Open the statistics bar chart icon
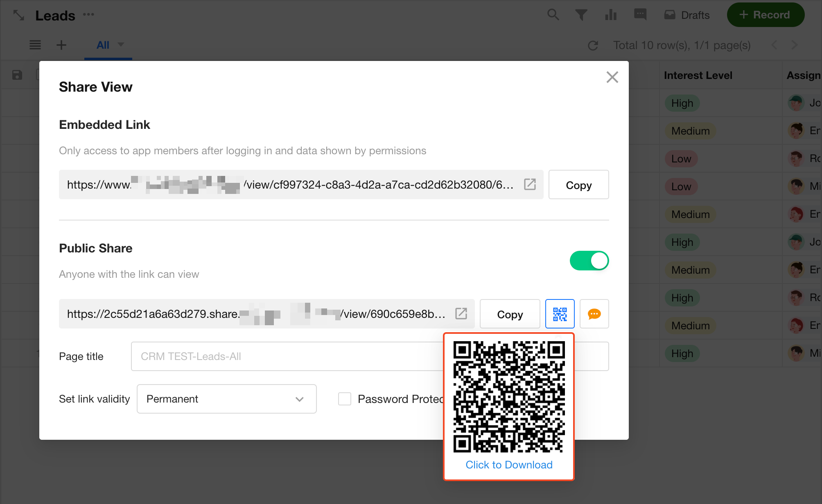The height and width of the screenshot is (504, 822). [610, 15]
